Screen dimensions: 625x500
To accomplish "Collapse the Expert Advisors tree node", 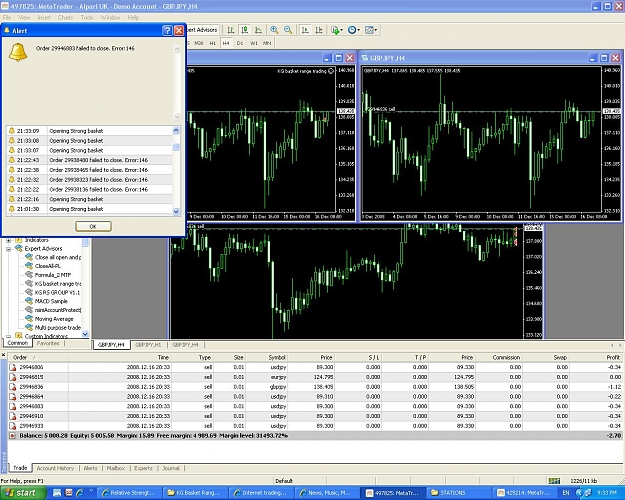I will point(8,249).
